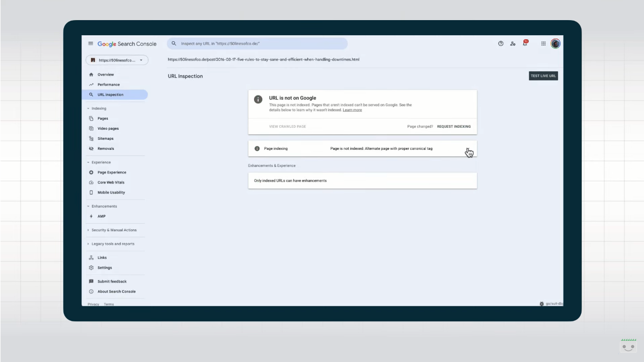644x362 pixels.
Task: Open the Google account avatar
Action: tap(555, 44)
